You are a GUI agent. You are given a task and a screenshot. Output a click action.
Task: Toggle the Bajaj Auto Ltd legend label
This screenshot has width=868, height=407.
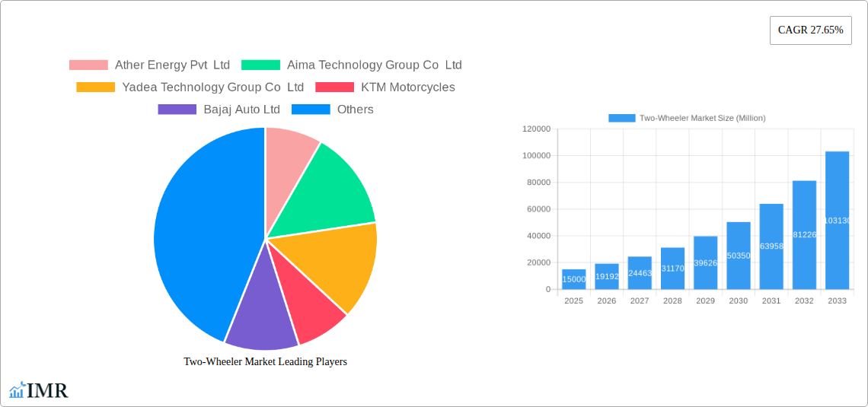[x=242, y=110]
